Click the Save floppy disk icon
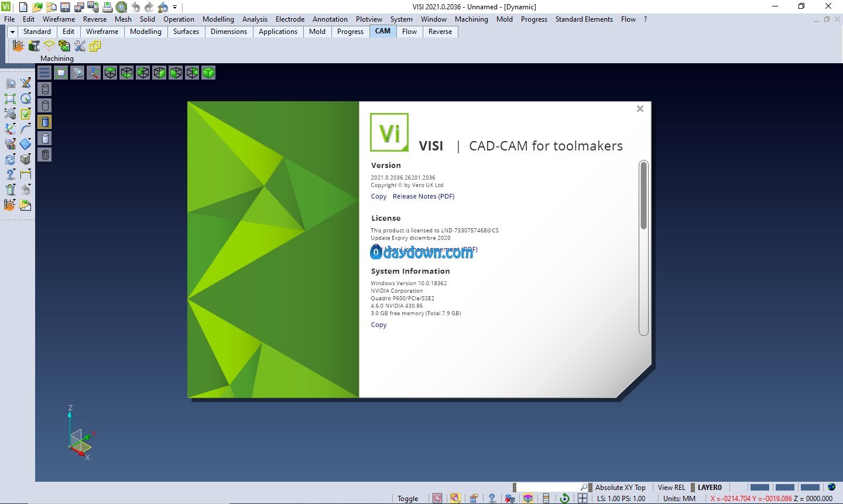This screenshot has height=504, width=843. coord(65,7)
